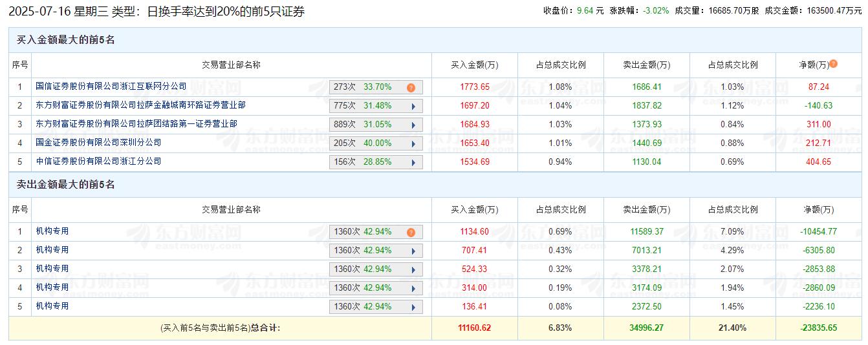Image resolution: width=868 pixels, height=345 pixels.
Task: Open the first 机构专用 link in sell table
Action: coord(52,231)
